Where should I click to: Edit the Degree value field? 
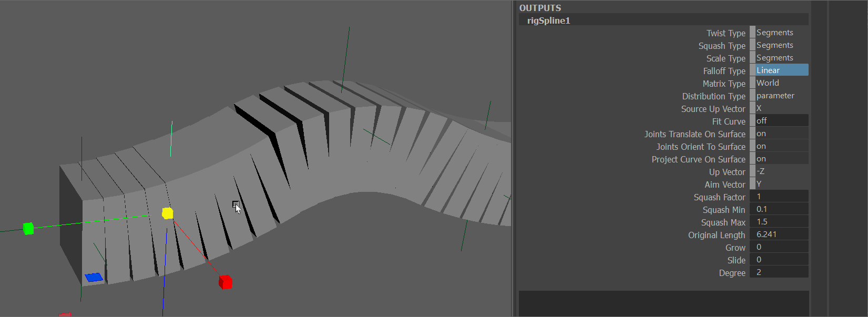pos(779,272)
